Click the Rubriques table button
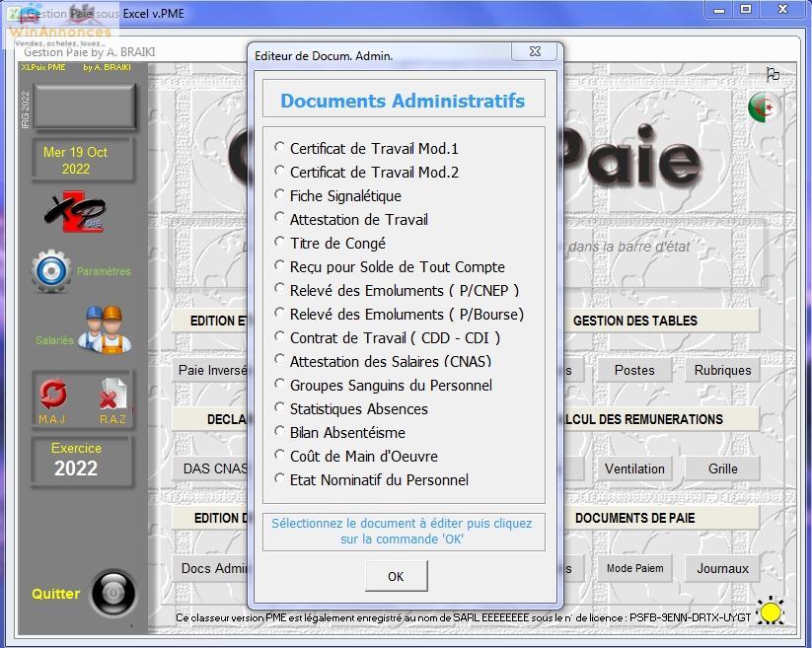 point(722,370)
